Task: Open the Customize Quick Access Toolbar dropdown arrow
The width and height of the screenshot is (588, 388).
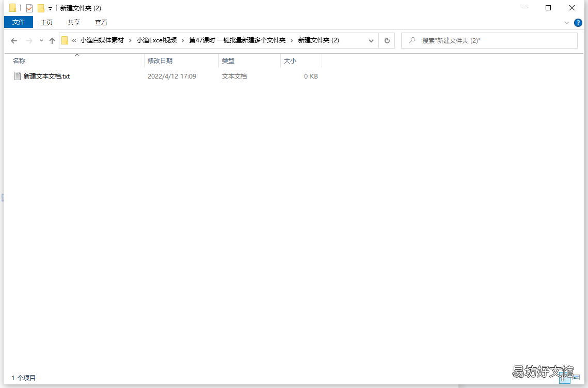Action: [50, 8]
